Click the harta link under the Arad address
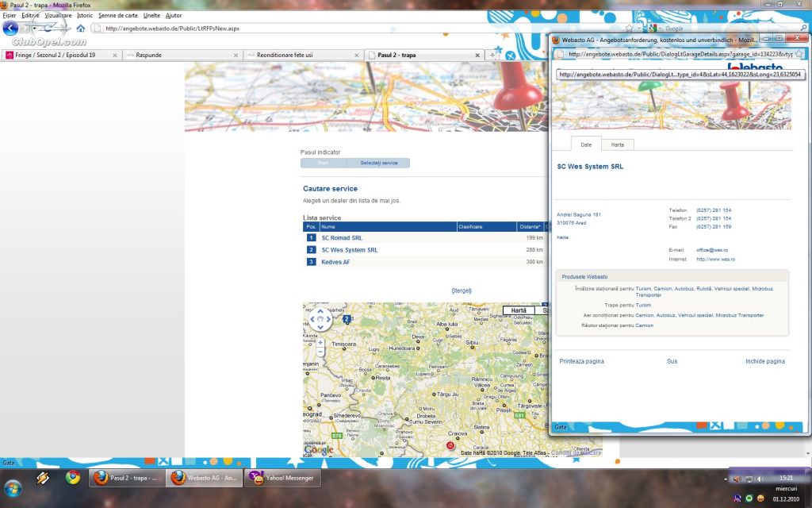This screenshot has width=812, height=508. tap(562, 237)
